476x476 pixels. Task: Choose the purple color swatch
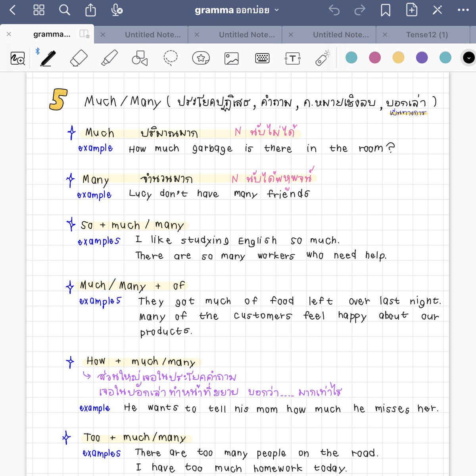[x=422, y=58]
